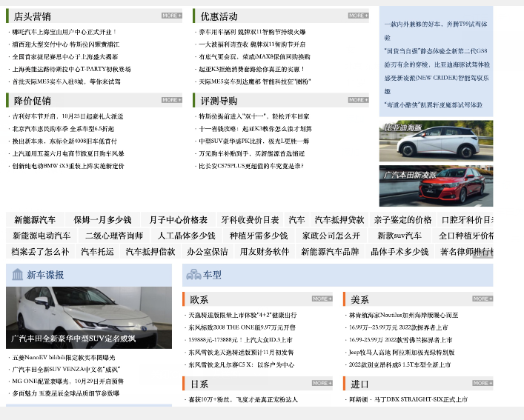
Task: Open the 全新第二代GS8 静态体验 link
Action: pyautogui.click(x=436, y=51)
